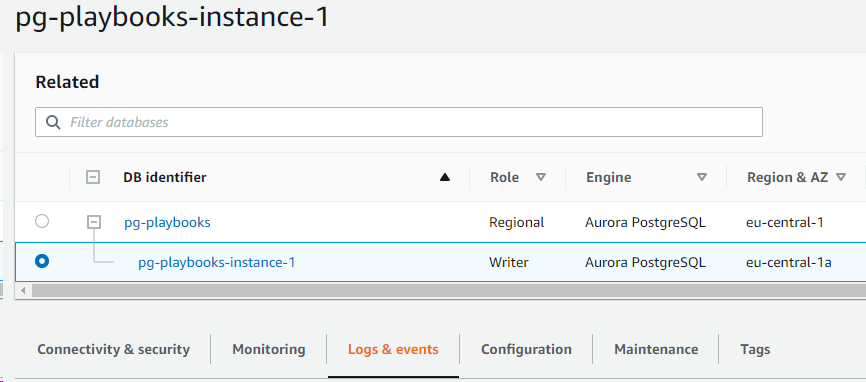The image size is (866, 382).
Task: Collapse the pg-playbooks cluster tree node
Action: pos(94,222)
